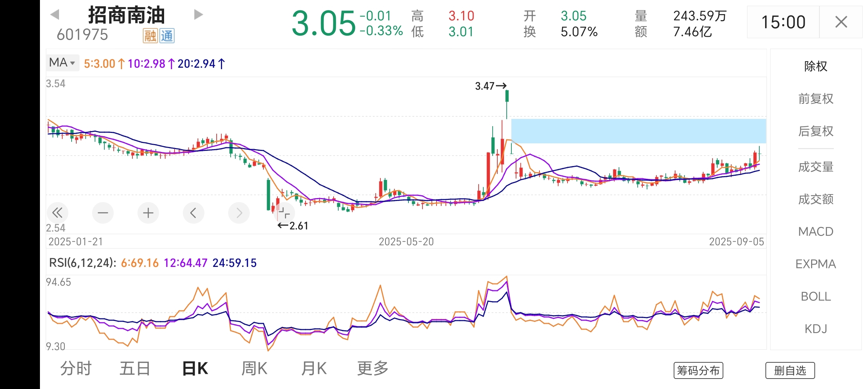
Task: Click current price 3.05 in large green
Action: [324, 23]
